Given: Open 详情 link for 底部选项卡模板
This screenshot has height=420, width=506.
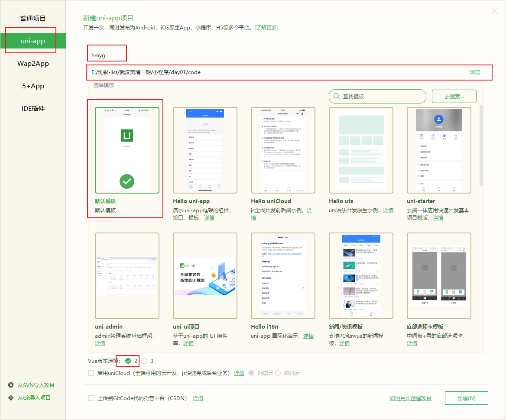Looking at the screenshot, I should point(412,343).
